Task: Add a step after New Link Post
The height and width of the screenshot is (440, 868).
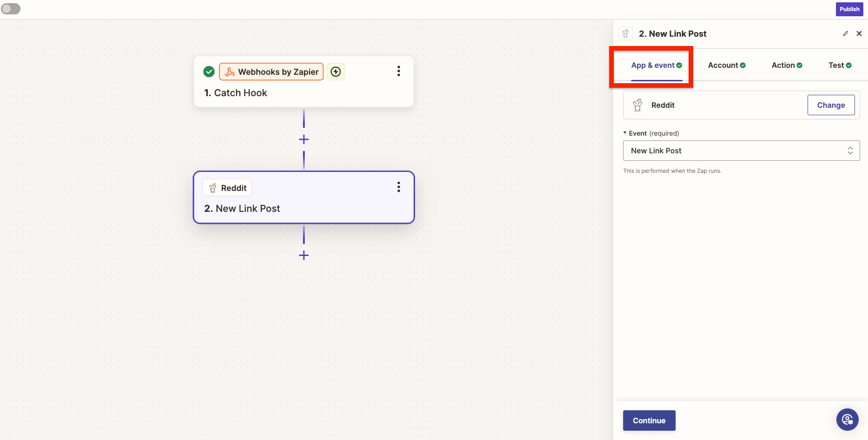Action: 304,255
